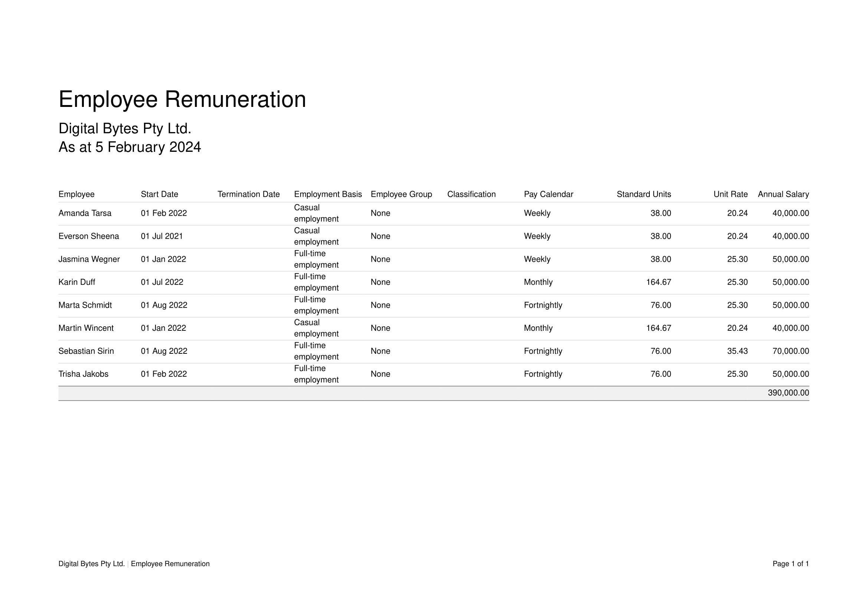Click Marta Schmidt's Fortnightly pay calendar
This screenshot has width=868, height=614.
543,305
